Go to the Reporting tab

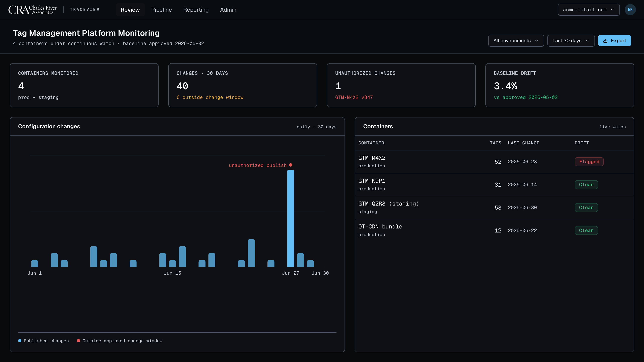point(196,10)
